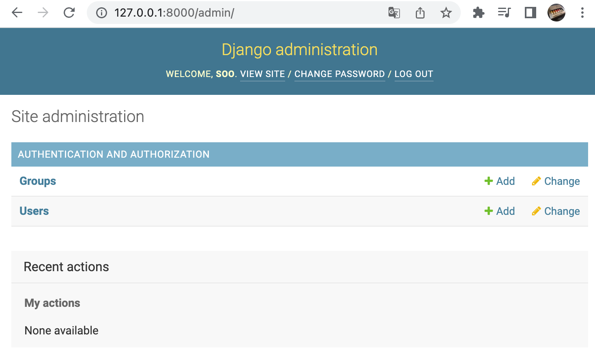Click the pencil icon in Groups row
The image size is (595, 364).
point(536,181)
